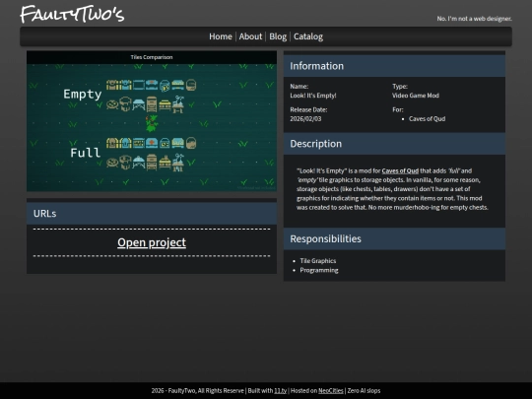Click the 'Zero AI slops' footer text
This screenshot has width=532, height=399.
pos(364,391)
